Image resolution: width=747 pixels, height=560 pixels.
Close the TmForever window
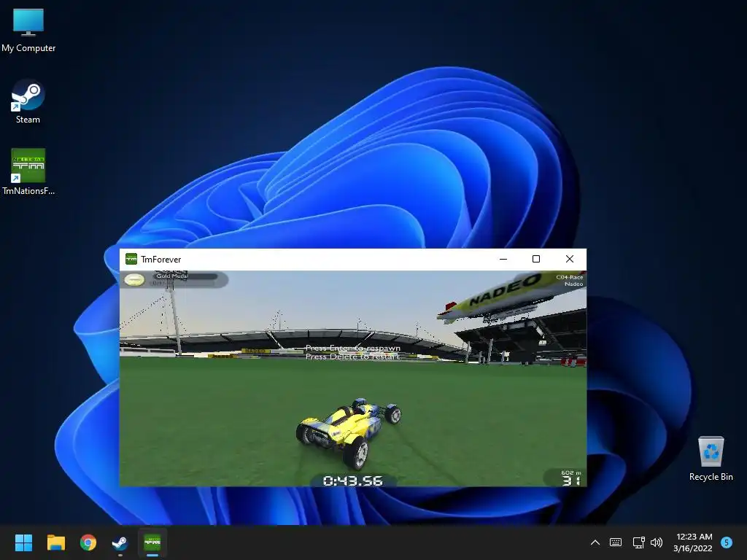tap(570, 259)
